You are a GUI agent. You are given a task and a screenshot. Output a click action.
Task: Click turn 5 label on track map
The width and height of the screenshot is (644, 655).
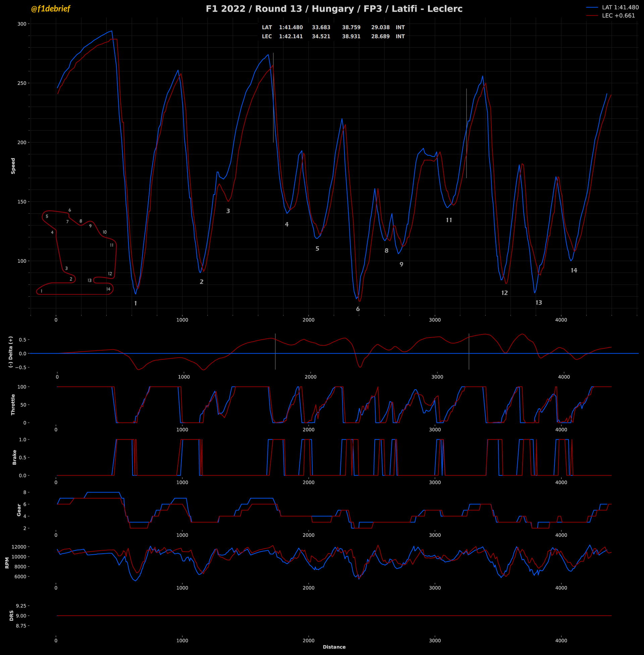[47, 216]
